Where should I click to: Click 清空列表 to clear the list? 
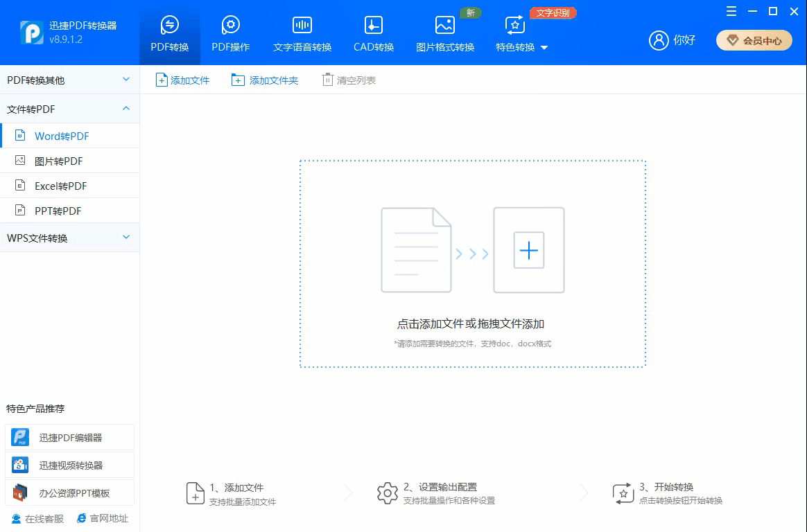pyautogui.click(x=349, y=80)
